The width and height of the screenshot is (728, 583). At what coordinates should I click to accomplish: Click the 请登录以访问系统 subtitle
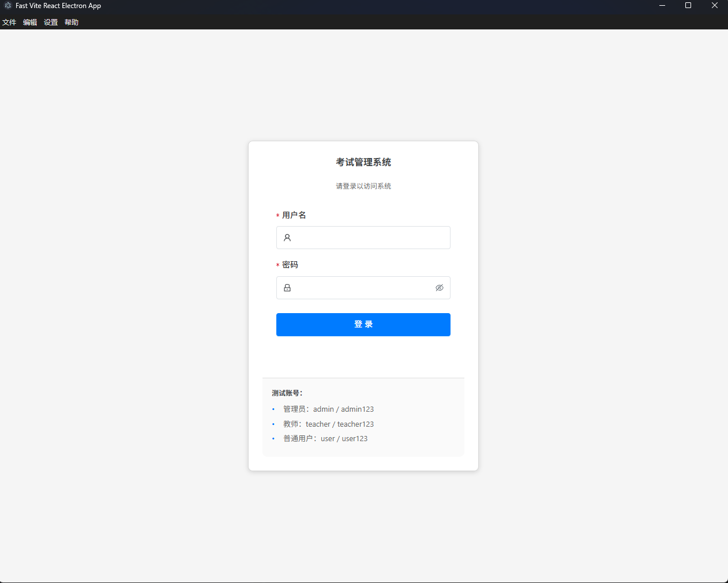tap(363, 186)
